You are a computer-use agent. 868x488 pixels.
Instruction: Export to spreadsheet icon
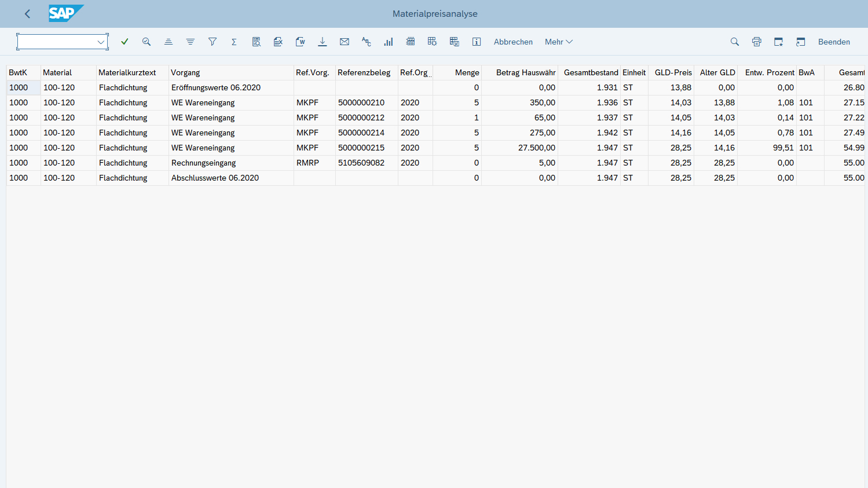279,42
